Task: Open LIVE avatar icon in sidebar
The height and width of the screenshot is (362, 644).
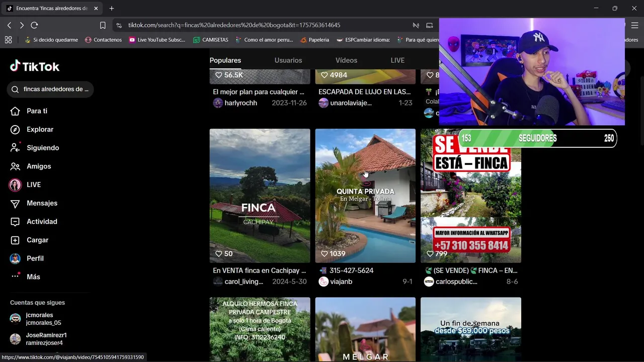Action: (x=15, y=185)
